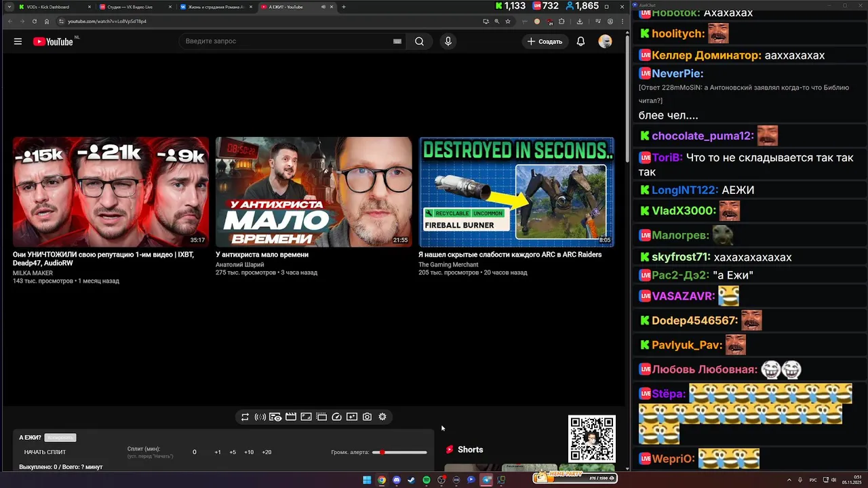868x488 pixels.
Task: Select the username 'Келлер Доминатор' in the chat window
Action: [706, 56]
